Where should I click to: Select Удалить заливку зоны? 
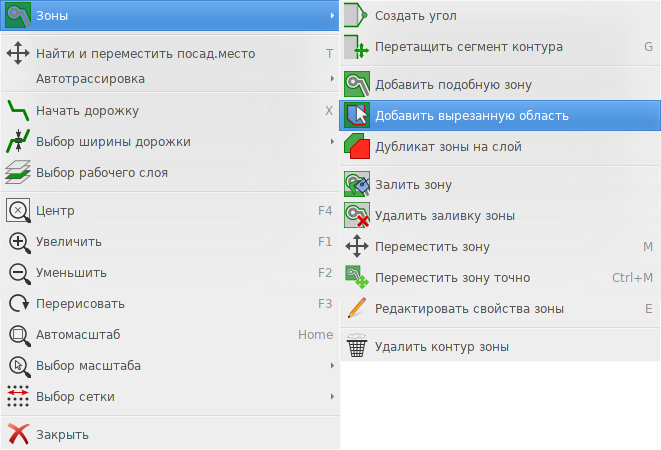click(x=500, y=216)
